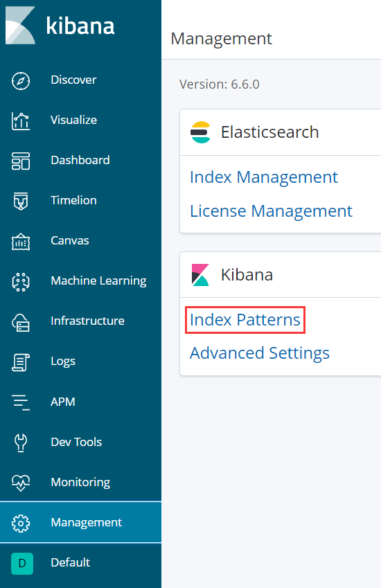Viewport: 381px width, 588px height.
Task: Click the Management gear icon
Action: click(x=21, y=523)
